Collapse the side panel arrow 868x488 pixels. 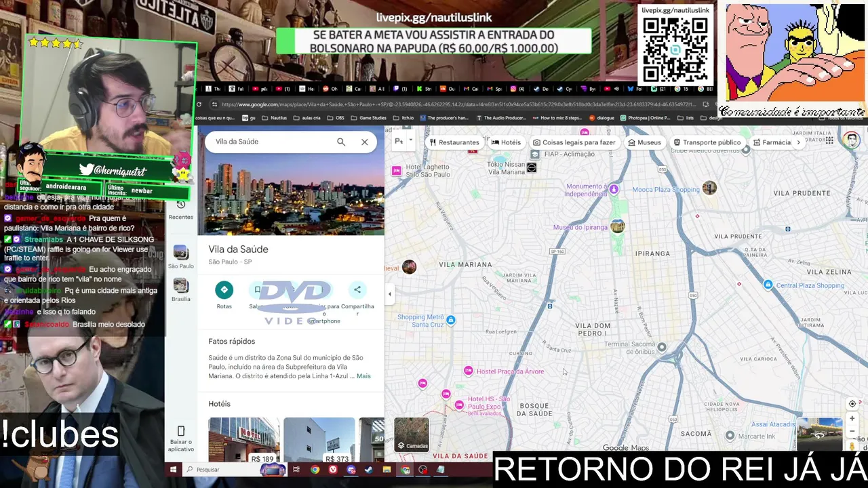[x=389, y=294]
